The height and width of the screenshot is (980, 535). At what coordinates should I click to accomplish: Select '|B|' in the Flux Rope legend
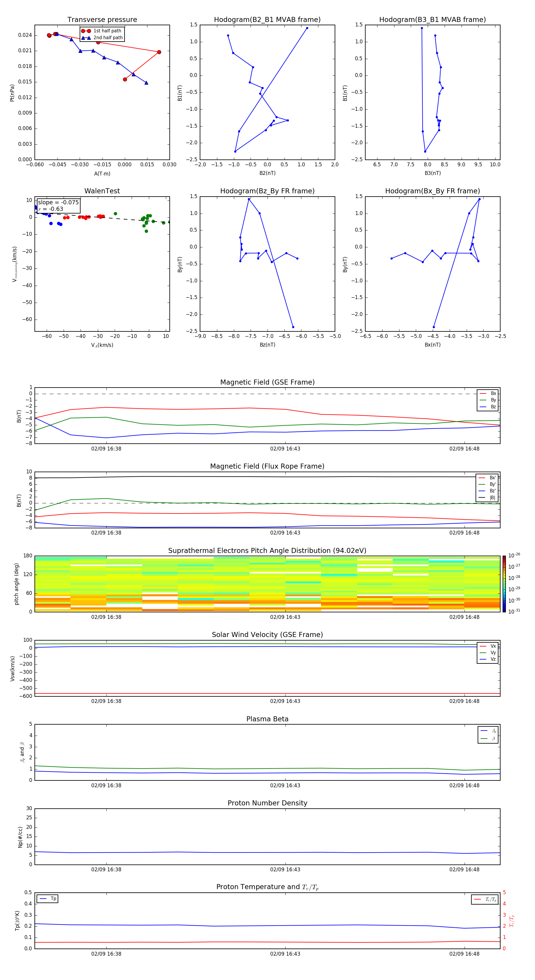click(487, 498)
